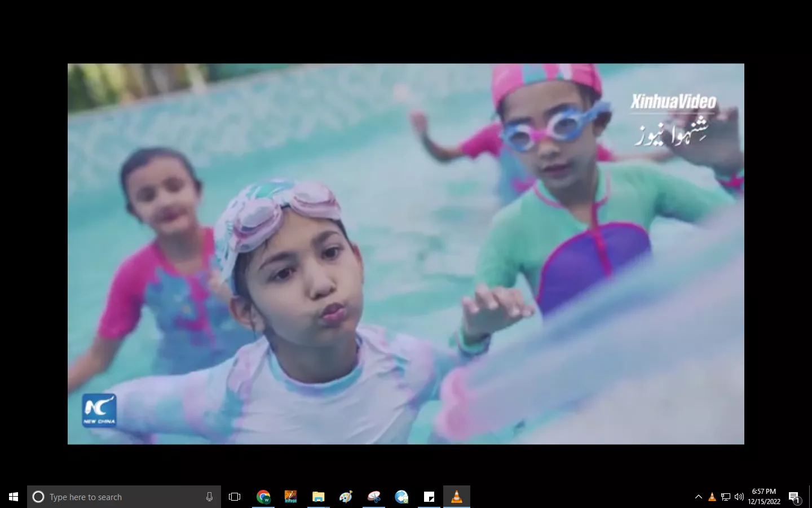812x508 pixels.
Task: Open the Action Center notifications
Action: click(x=795, y=497)
